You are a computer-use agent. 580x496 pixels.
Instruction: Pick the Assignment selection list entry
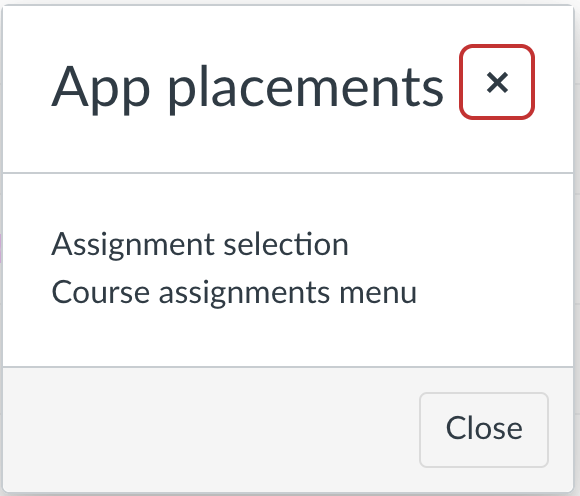pyautogui.click(x=200, y=245)
